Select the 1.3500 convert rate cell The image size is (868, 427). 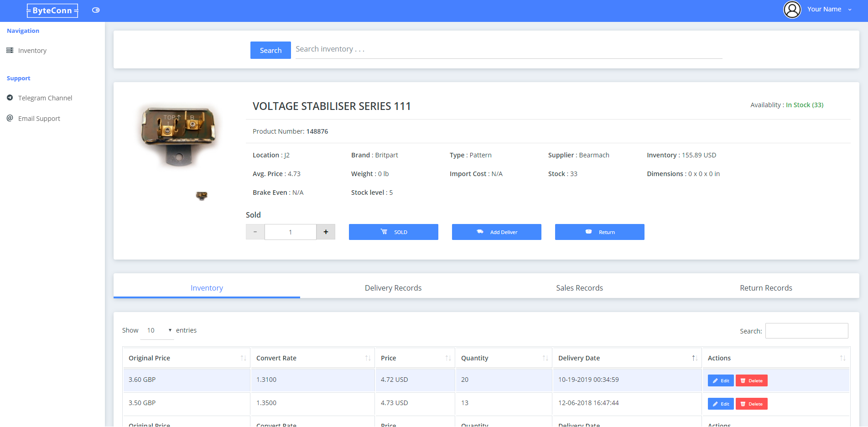point(312,403)
